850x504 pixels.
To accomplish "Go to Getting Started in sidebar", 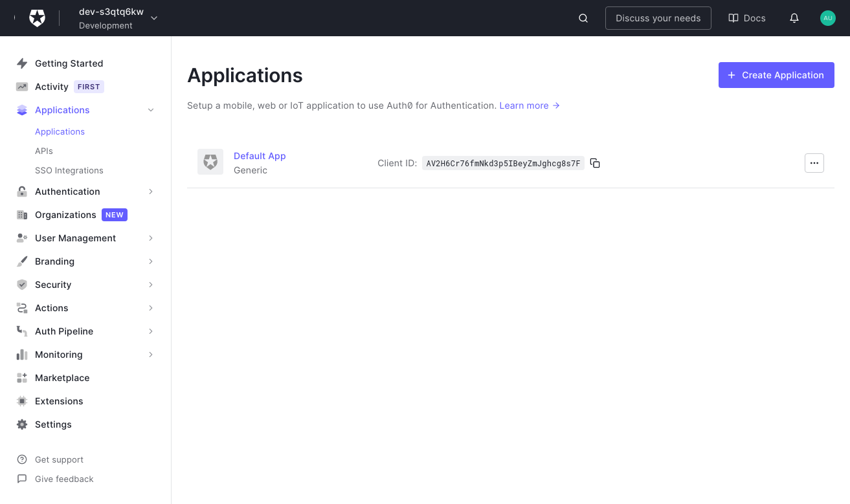I will [69, 63].
